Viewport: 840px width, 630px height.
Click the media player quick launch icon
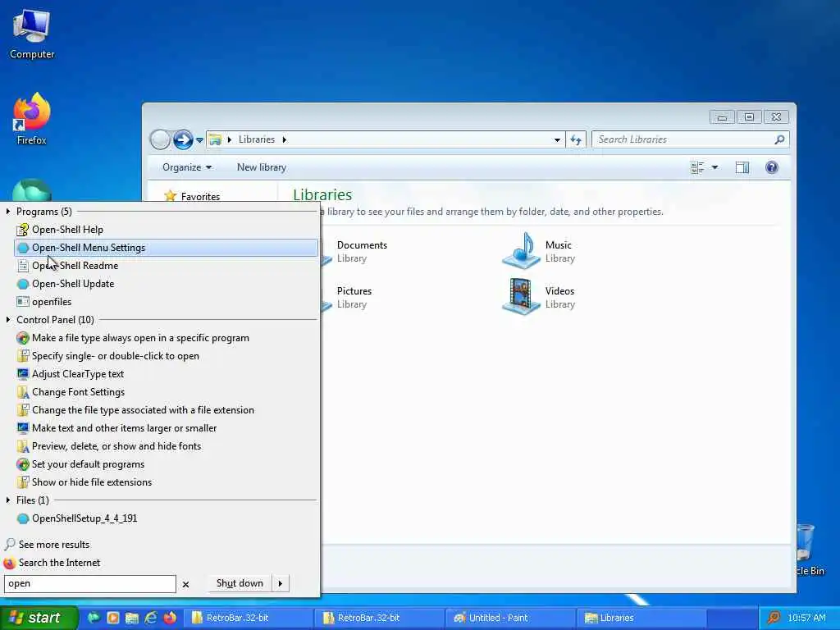pyautogui.click(x=113, y=618)
